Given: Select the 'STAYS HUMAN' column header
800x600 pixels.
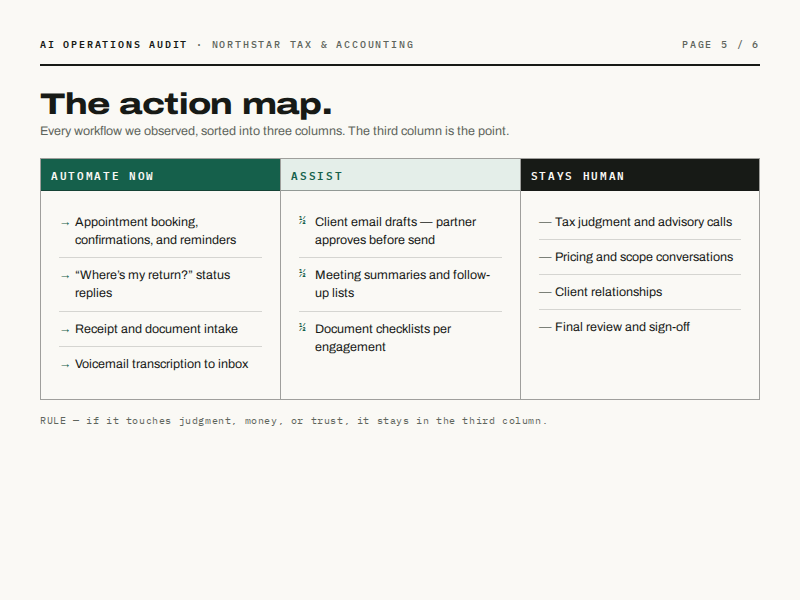Looking at the screenshot, I should (x=640, y=175).
